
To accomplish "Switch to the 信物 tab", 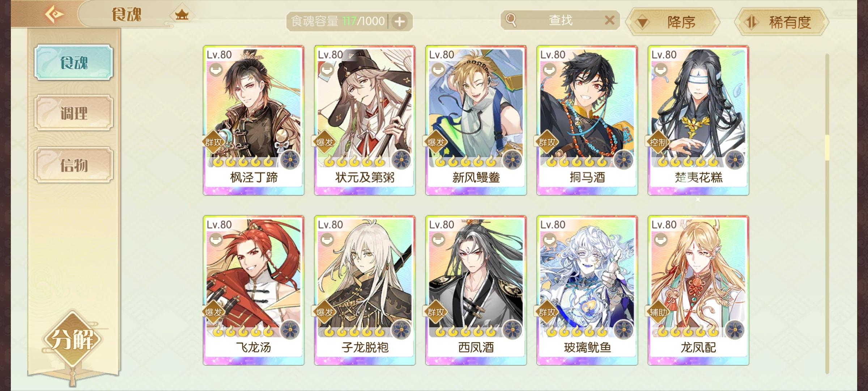I will pyautogui.click(x=74, y=165).
